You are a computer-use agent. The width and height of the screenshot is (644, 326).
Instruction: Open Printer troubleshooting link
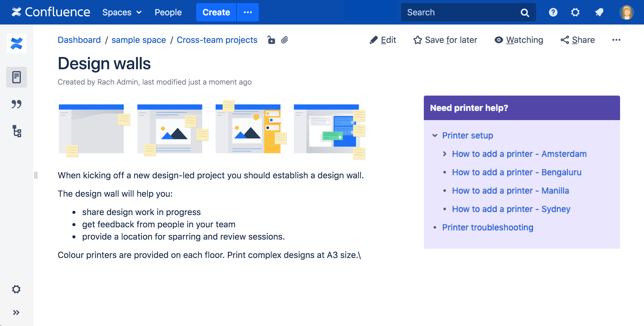pos(488,227)
